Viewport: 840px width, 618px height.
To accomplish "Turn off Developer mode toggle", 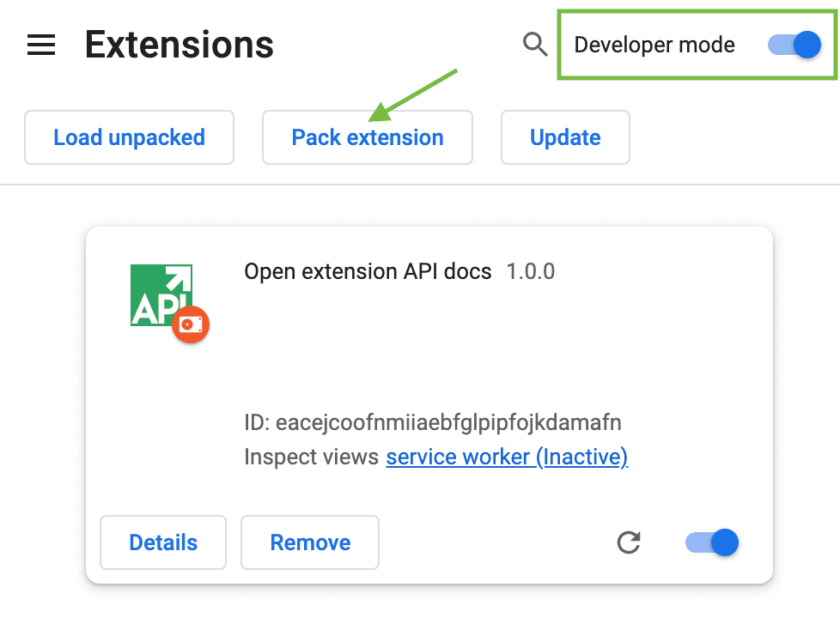I will (x=795, y=45).
